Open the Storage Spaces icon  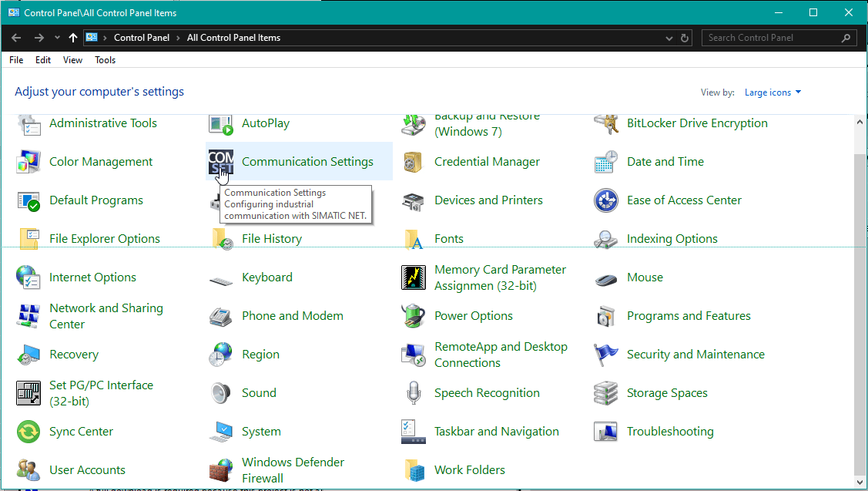pyautogui.click(x=605, y=393)
